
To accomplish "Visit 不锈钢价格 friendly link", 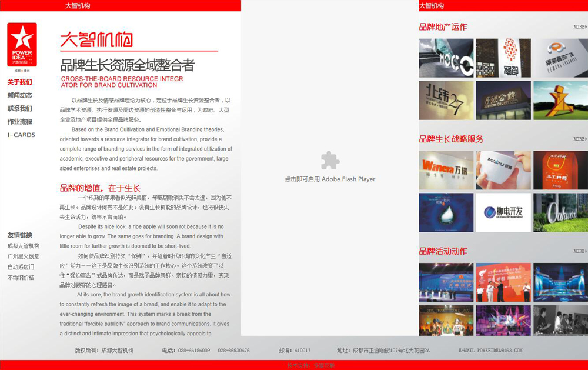I will point(21,277).
